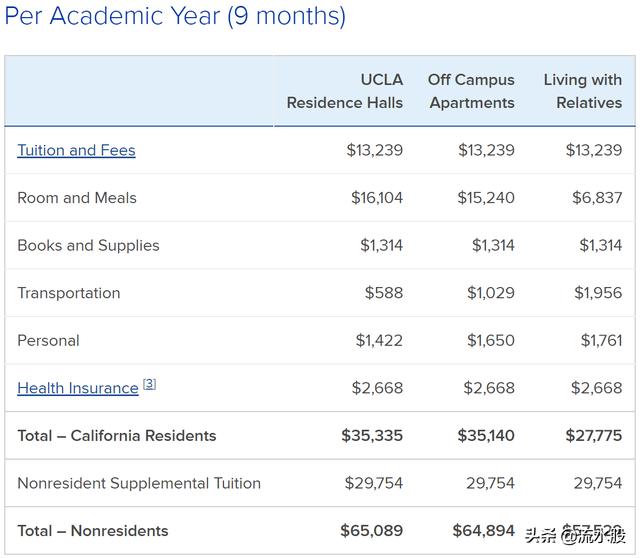
Task: Select the Total – Nonresidents label
Action: (93, 531)
